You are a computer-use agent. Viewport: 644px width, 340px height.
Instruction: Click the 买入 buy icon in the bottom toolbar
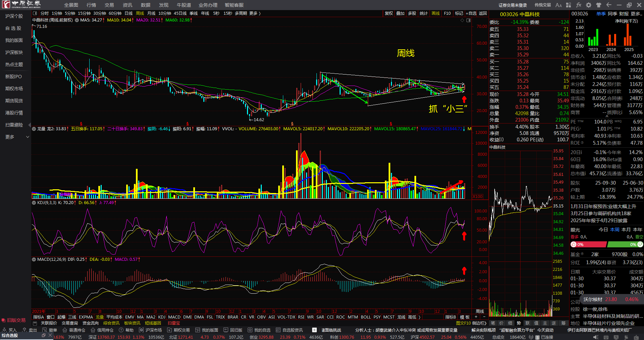point(5,330)
